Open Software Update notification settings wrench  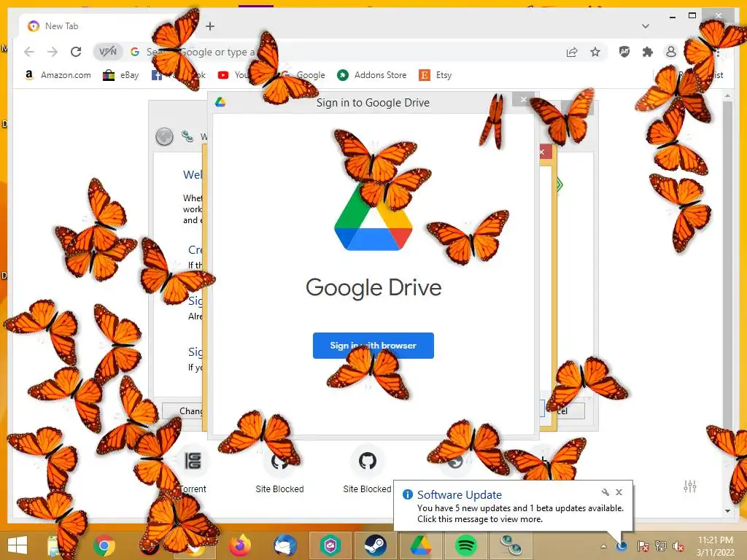click(x=605, y=492)
